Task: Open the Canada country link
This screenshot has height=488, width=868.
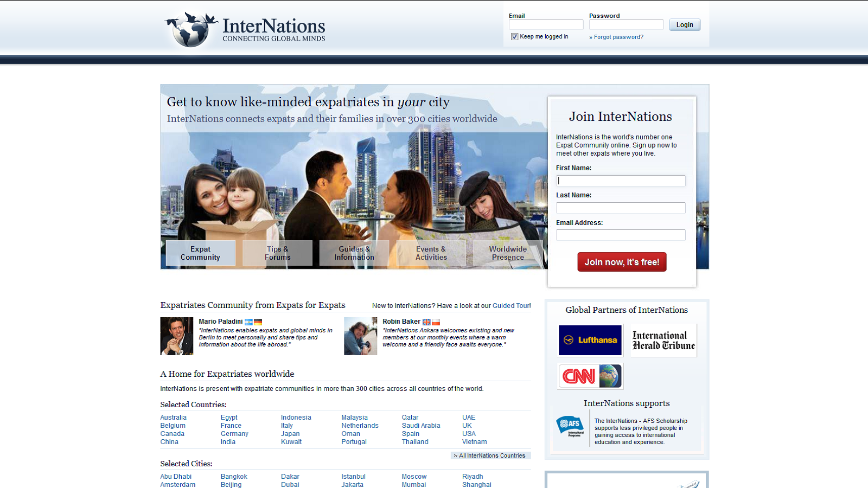Action: click(x=172, y=434)
